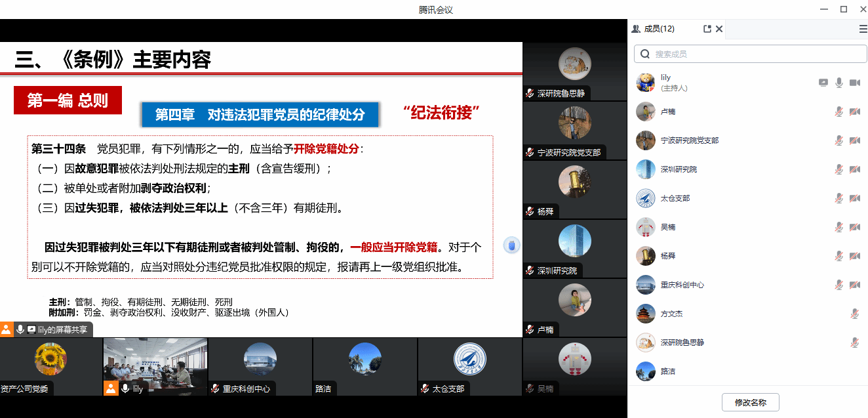Close the members panel
This screenshot has height=418, width=868.
pos(719,29)
